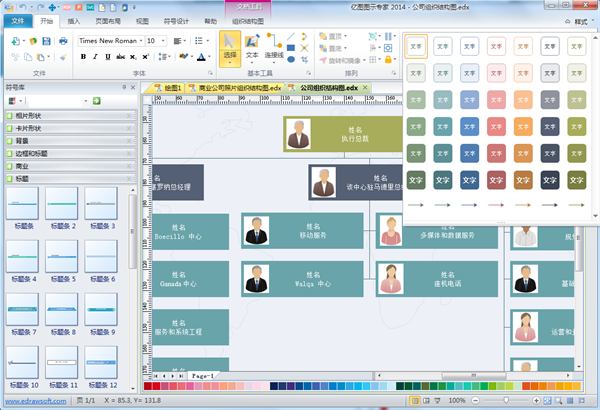
Task: Select the 执行总裁 org chart box
Action: tap(343, 134)
